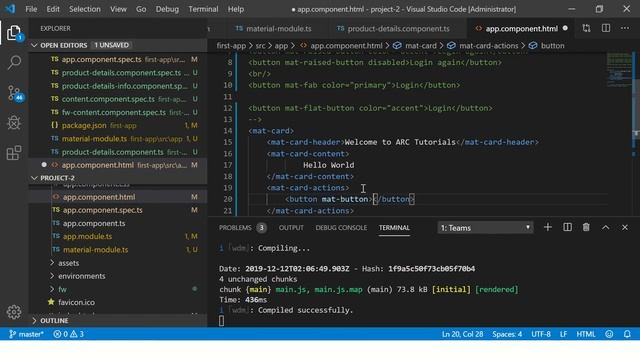This screenshot has height=360, width=640.
Task: Select the Terminal panel tab
Action: [x=394, y=228]
